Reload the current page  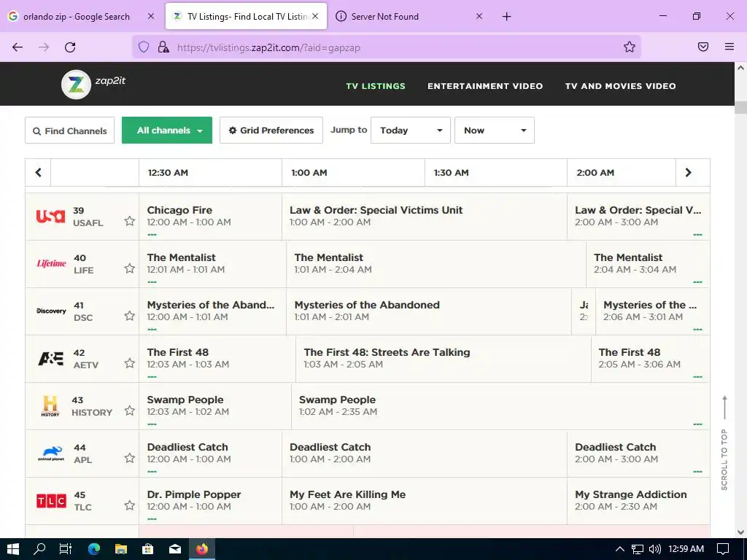(70, 47)
